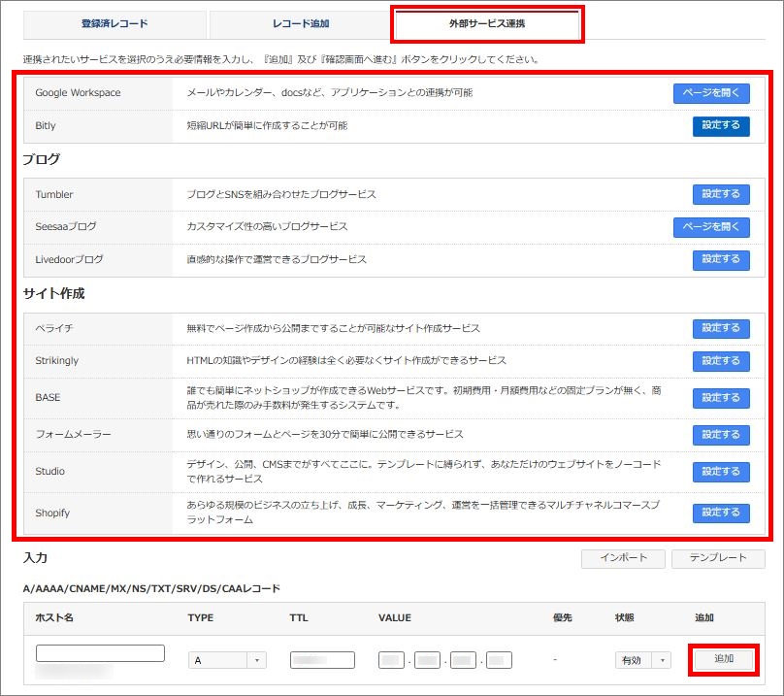Image resolution: width=784 pixels, height=696 pixels.
Task: Click the 状態 column header
Action: [x=625, y=618]
